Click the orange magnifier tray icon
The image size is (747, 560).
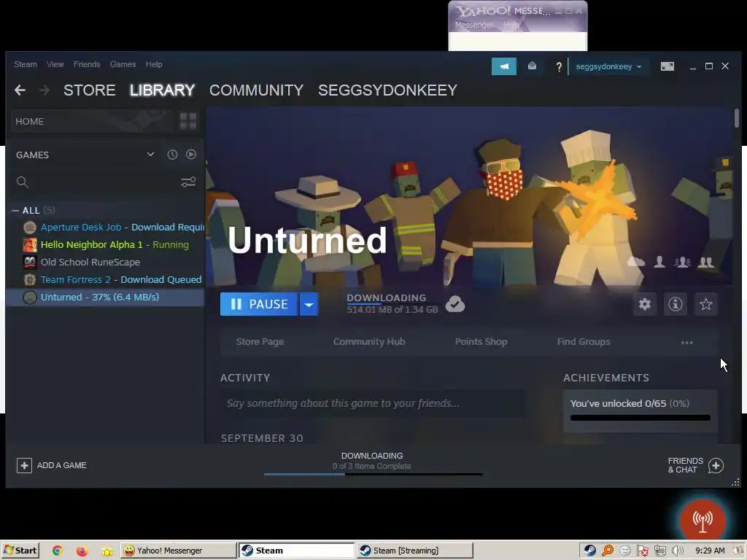tap(608, 551)
